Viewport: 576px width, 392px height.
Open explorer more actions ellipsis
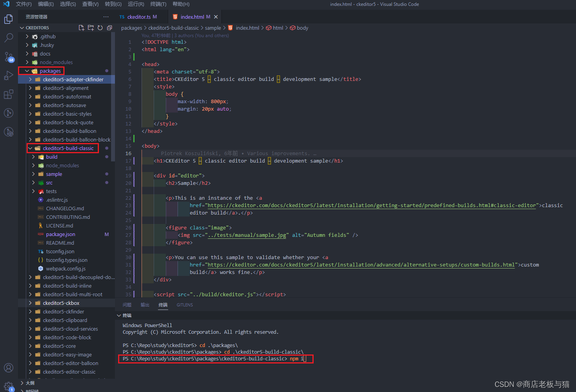coord(106,17)
